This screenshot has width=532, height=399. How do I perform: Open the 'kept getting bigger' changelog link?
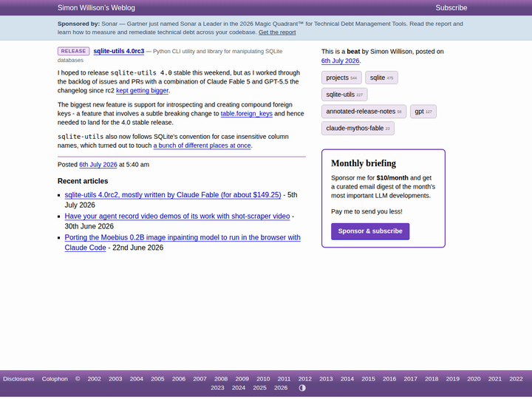(x=142, y=91)
